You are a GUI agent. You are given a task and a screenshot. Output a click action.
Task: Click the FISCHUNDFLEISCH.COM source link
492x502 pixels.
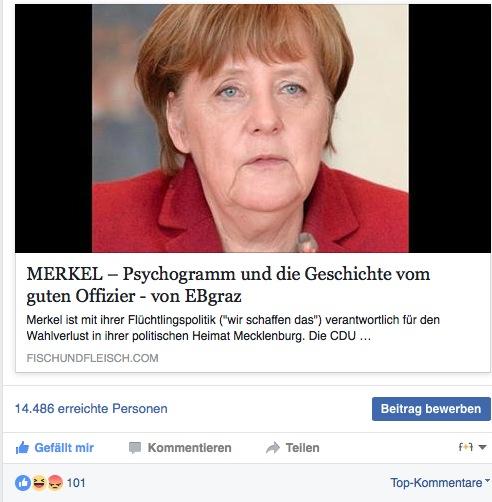(x=92, y=358)
